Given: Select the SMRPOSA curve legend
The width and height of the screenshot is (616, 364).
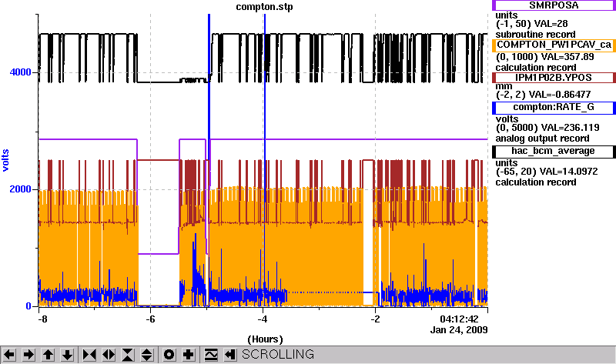Looking at the screenshot, I should (x=554, y=5).
